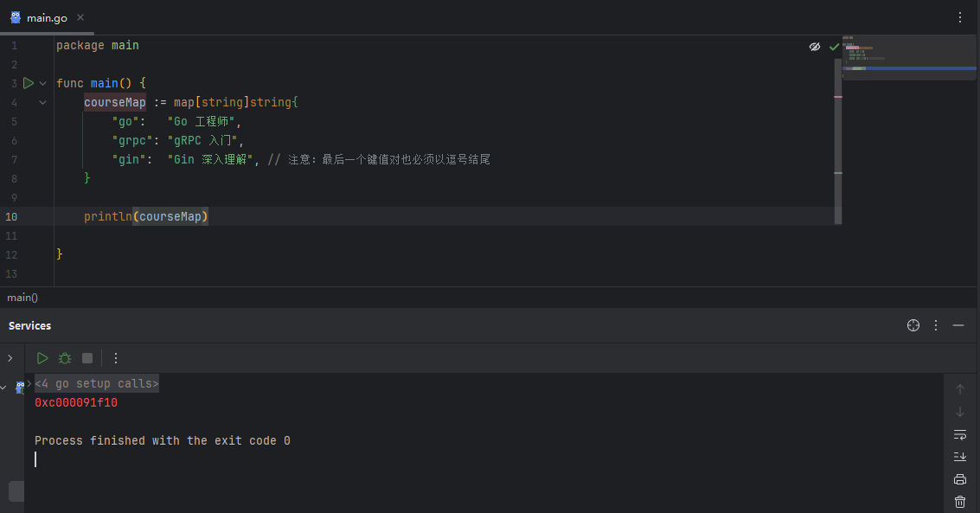
Task: Collapse the main function fold arrow
Action: [x=42, y=83]
